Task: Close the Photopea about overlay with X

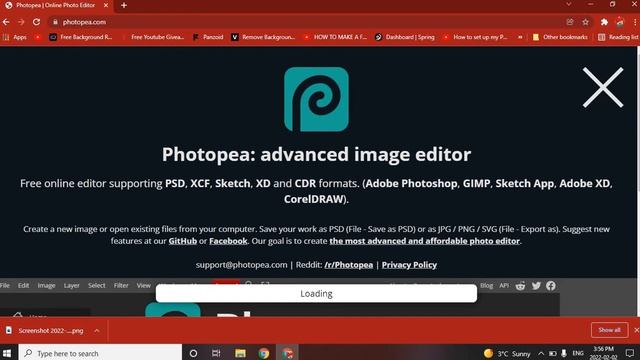Action: click(x=603, y=87)
